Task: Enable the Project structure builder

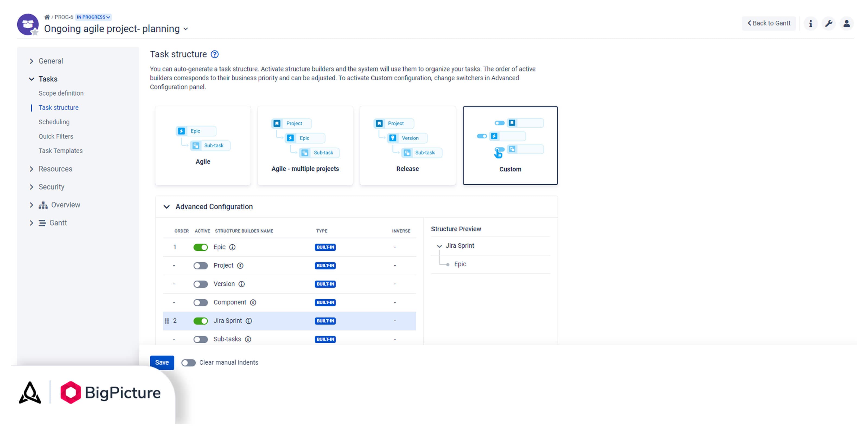Action: [x=200, y=266]
